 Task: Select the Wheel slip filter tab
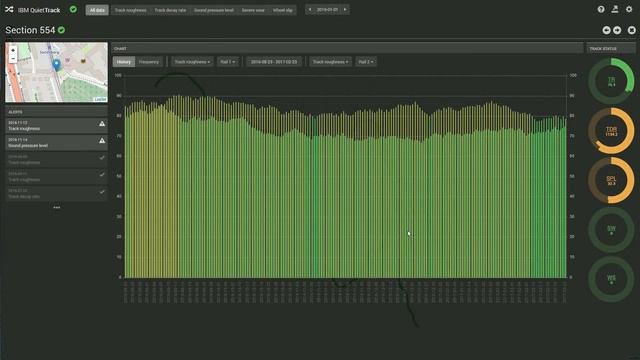(282, 10)
